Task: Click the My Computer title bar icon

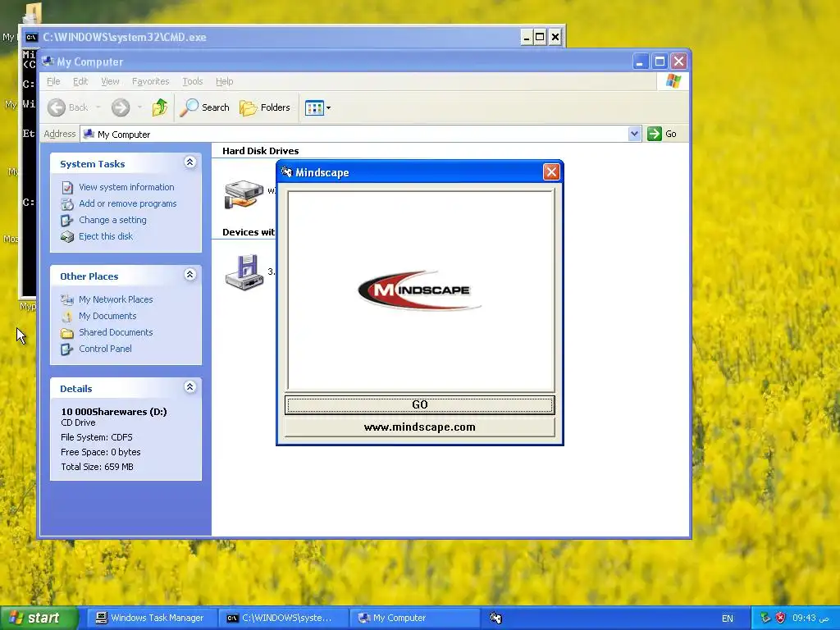Action: 48,62
